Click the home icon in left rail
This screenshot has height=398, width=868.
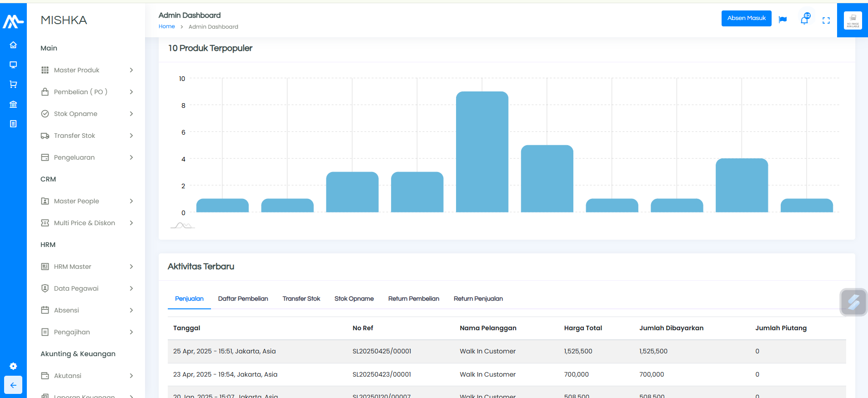[x=13, y=45]
